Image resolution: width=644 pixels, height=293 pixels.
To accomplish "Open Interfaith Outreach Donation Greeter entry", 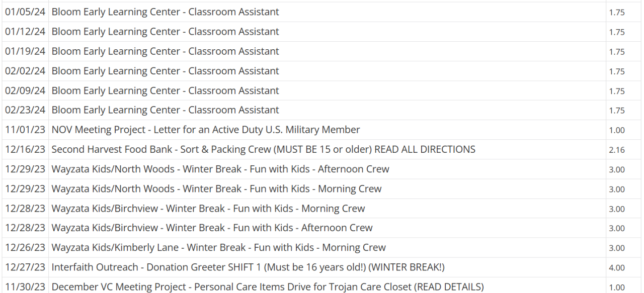I will 248,267.
